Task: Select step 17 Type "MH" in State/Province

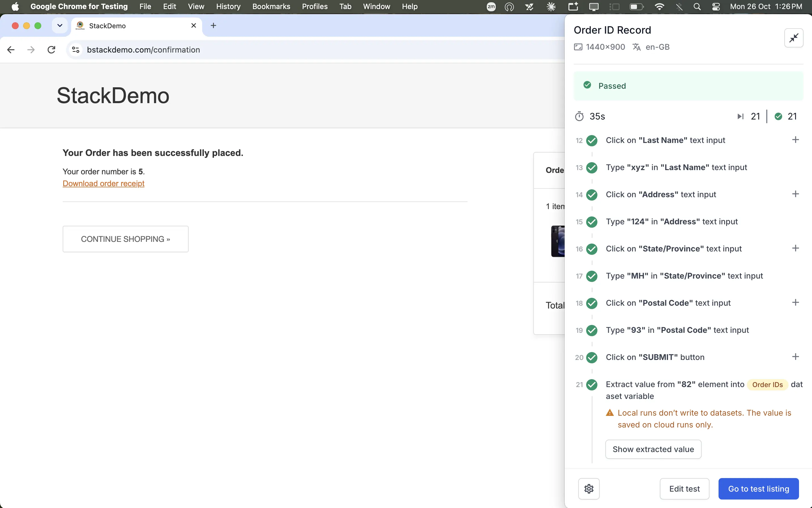Action: [684, 276]
